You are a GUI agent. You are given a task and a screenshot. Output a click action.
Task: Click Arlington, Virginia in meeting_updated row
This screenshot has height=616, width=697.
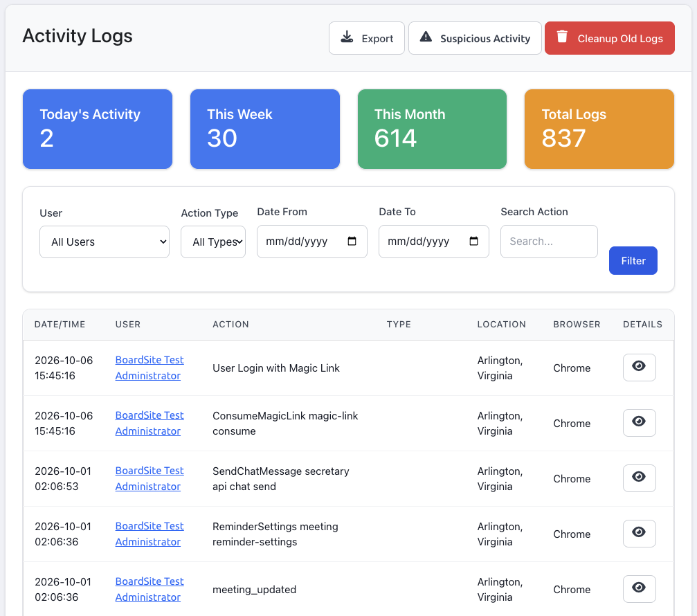pos(500,589)
